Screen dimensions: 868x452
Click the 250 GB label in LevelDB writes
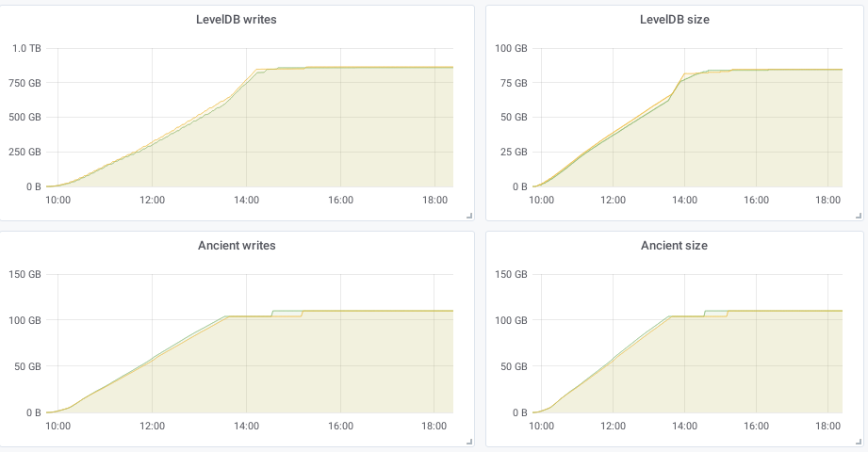pyautogui.click(x=25, y=152)
